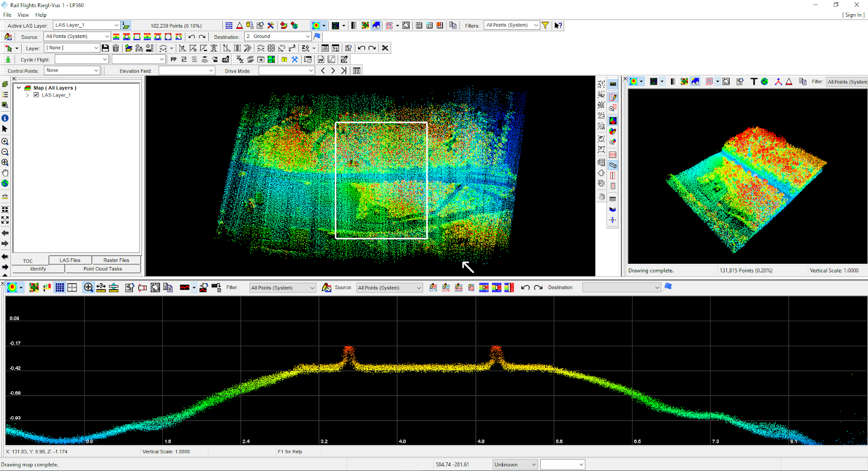
Task: Click the full extent globe icon
Action: pos(5,183)
